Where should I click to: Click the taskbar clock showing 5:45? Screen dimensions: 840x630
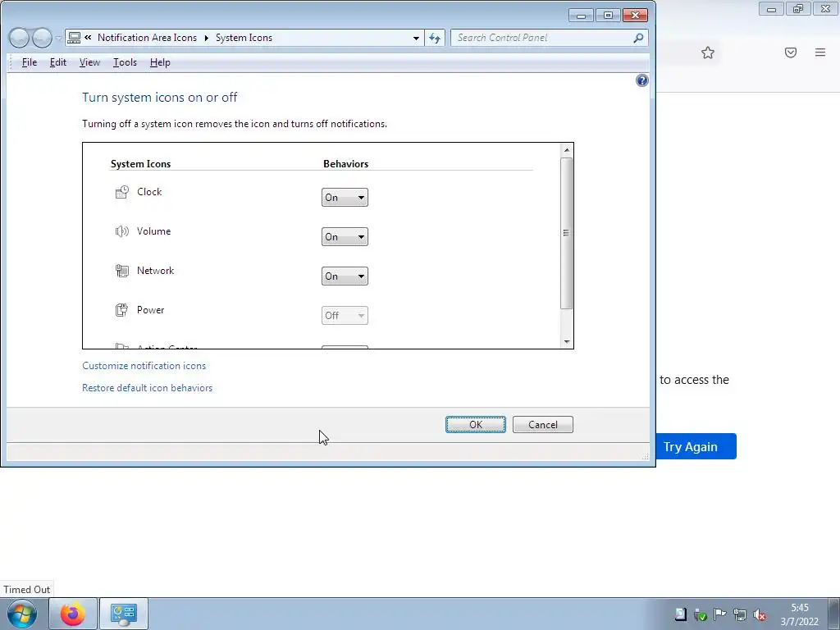[799, 614]
